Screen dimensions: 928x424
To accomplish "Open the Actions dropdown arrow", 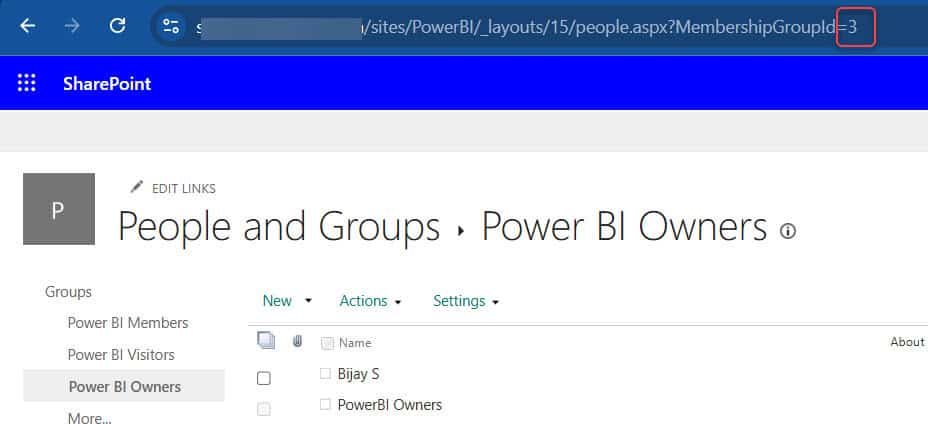I will tap(398, 302).
